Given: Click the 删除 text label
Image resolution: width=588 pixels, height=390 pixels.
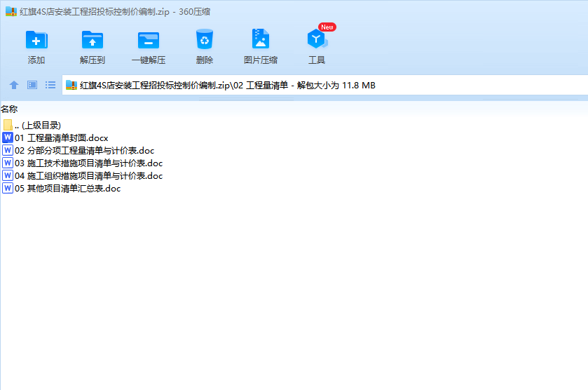Looking at the screenshot, I should pos(205,60).
